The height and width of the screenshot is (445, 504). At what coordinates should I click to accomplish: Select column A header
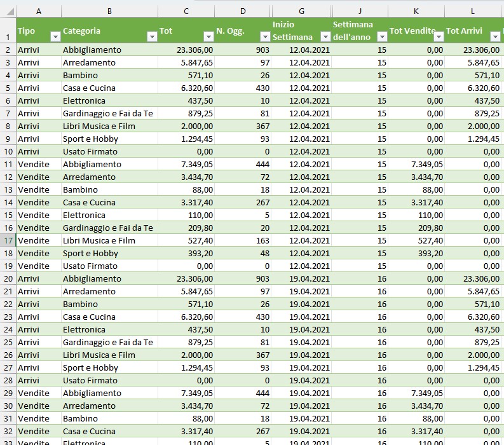(x=39, y=11)
